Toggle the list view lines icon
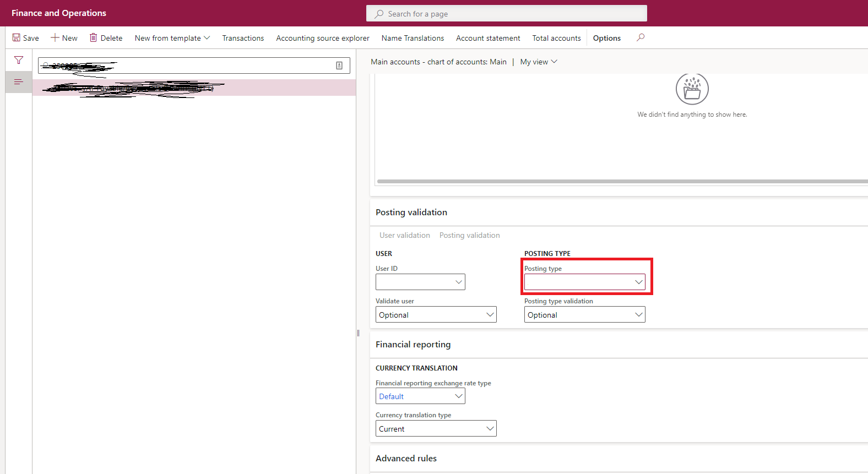Viewport: 868px width, 474px height. [19, 82]
